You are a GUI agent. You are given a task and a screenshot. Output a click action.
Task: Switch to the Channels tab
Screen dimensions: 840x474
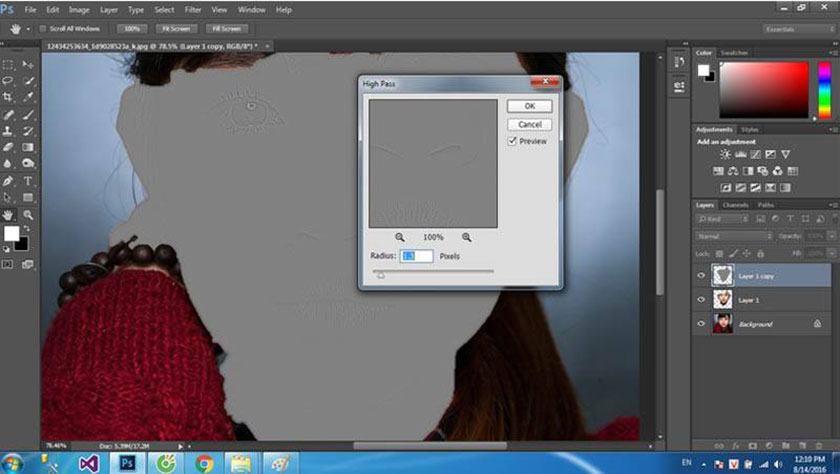point(736,205)
